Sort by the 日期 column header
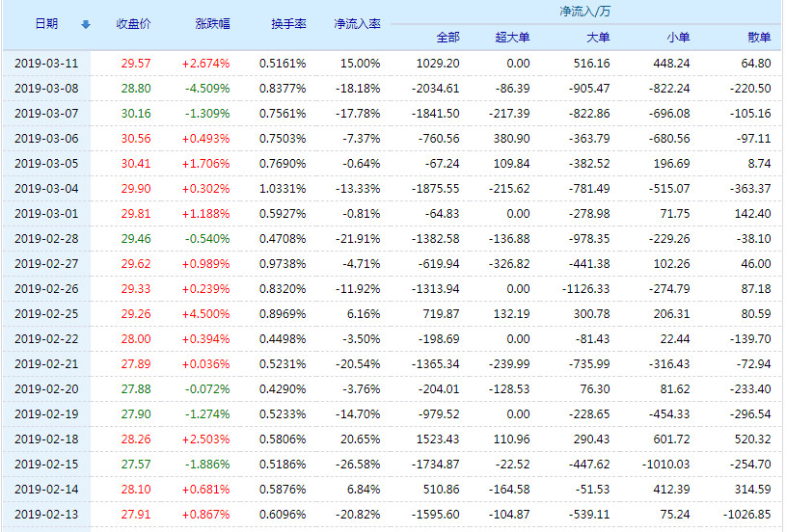786x532 pixels. (x=46, y=23)
